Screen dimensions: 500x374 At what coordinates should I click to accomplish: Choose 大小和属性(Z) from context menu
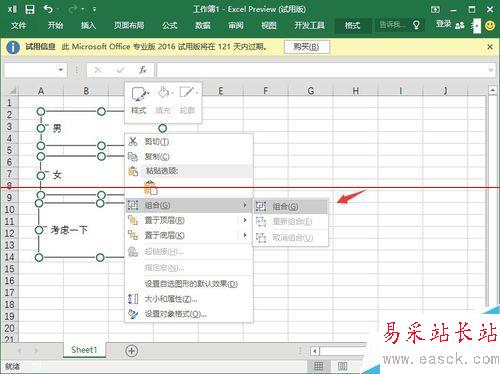(189, 299)
